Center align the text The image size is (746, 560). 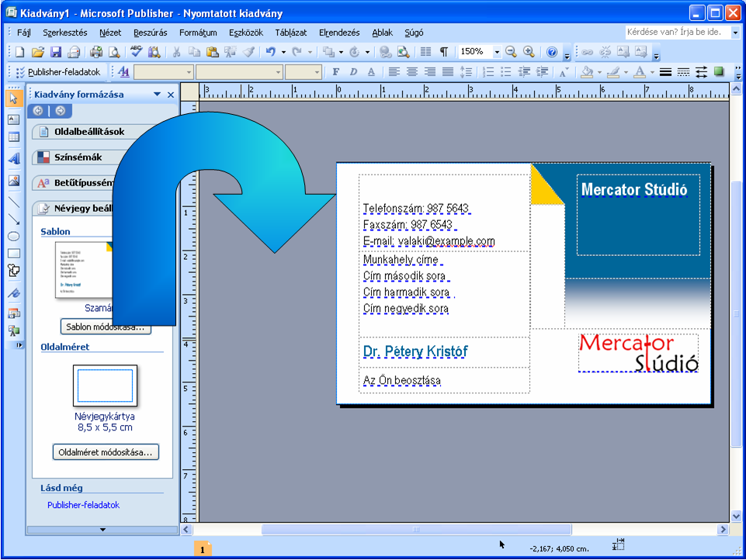pyautogui.click(x=412, y=72)
